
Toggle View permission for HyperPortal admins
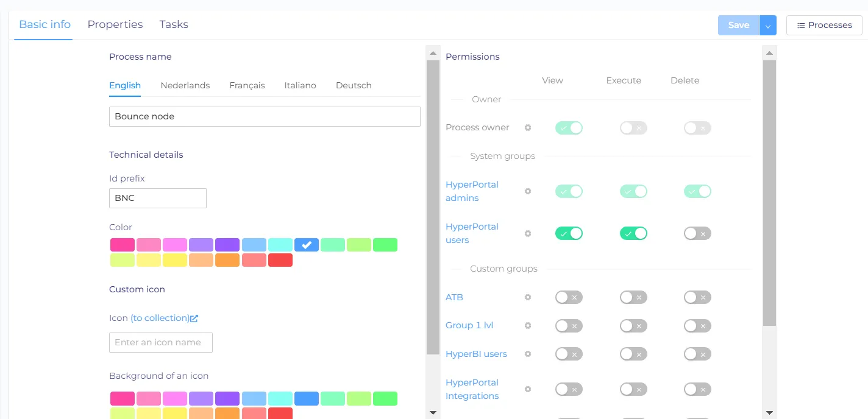(x=569, y=191)
